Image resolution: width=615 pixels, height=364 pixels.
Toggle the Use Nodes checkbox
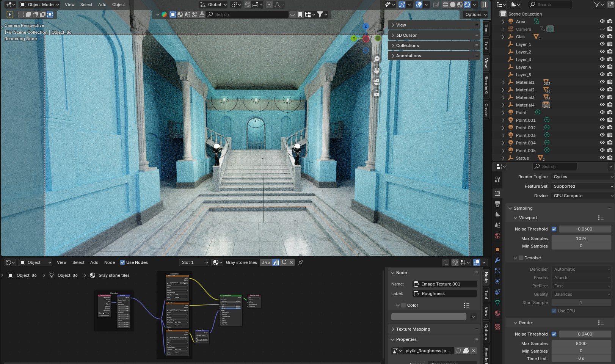tap(123, 262)
